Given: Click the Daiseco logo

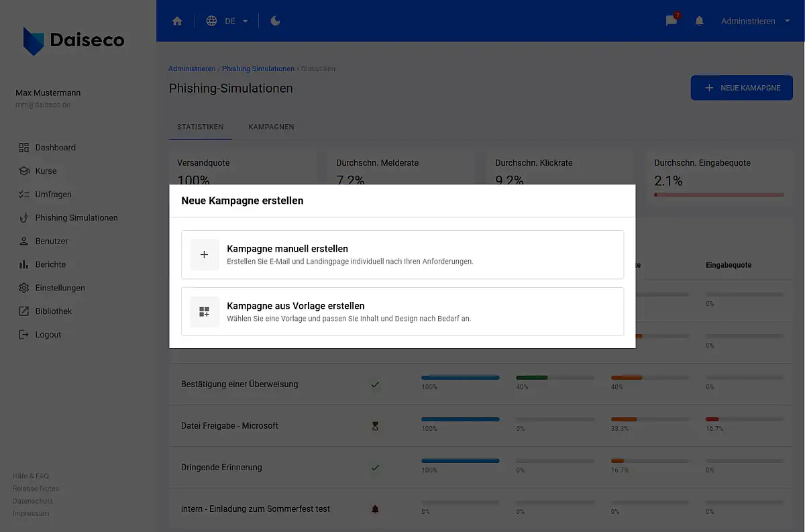Looking at the screenshot, I should pos(74,40).
